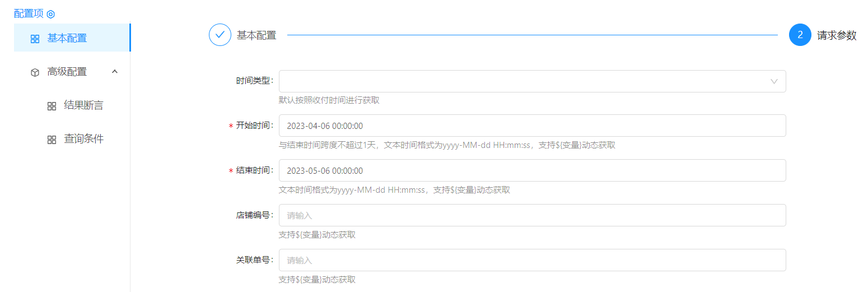Go to the 查询条件 menu item

tap(83, 139)
